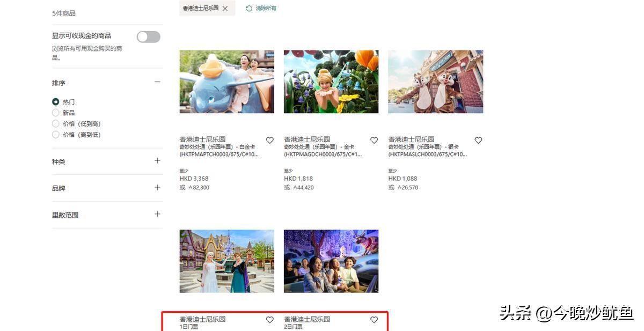
Task: Select 新品 sort option
Action: coord(55,113)
